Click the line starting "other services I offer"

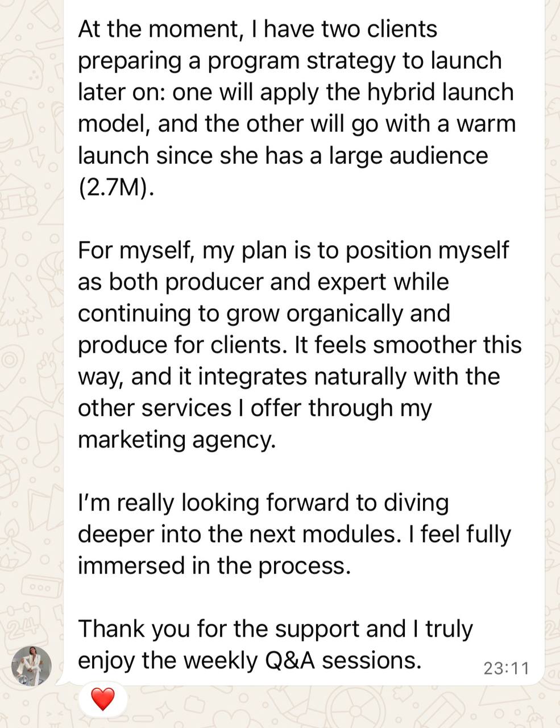tap(255, 408)
